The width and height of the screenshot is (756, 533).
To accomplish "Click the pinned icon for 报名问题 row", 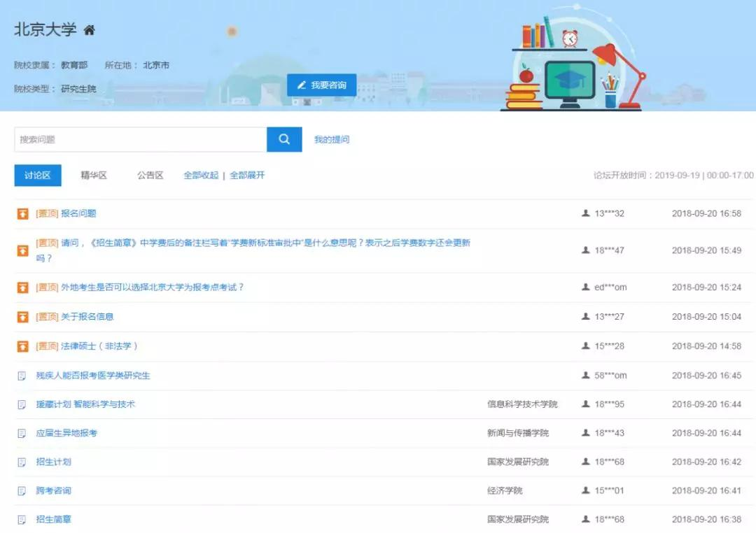I will [22, 213].
